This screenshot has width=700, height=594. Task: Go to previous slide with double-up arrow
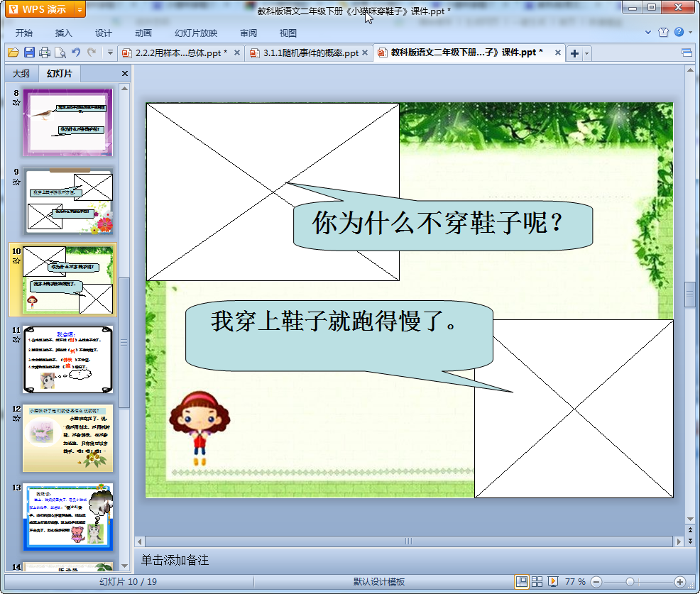coord(690,530)
